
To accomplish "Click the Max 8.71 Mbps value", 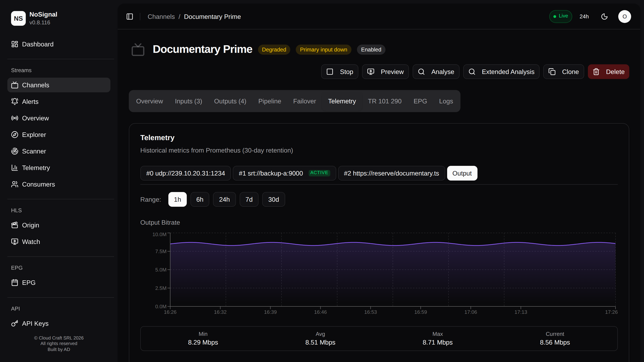I will click(437, 342).
